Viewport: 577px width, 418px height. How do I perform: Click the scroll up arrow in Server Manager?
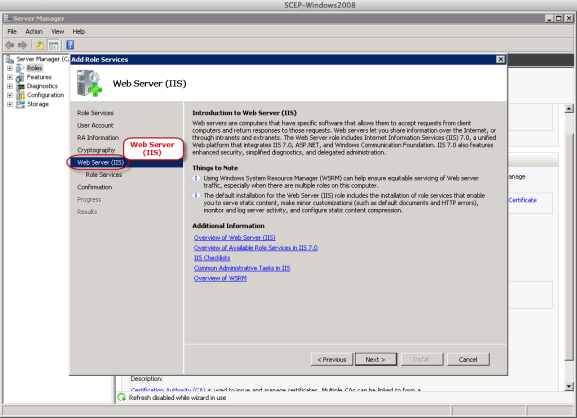(x=569, y=109)
